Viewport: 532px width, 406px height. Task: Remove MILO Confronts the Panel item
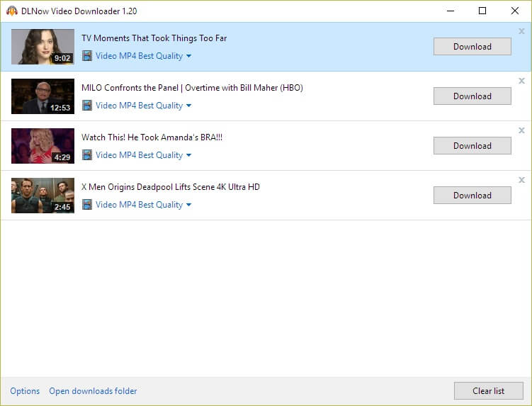coord(521,81)
